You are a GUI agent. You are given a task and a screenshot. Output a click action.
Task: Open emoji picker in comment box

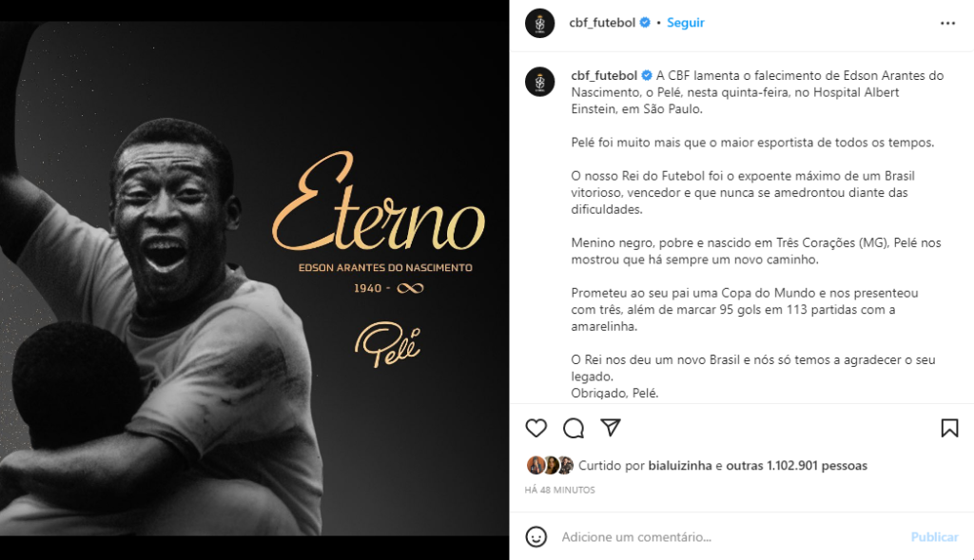pyautogui.click(x=536, y=536)
